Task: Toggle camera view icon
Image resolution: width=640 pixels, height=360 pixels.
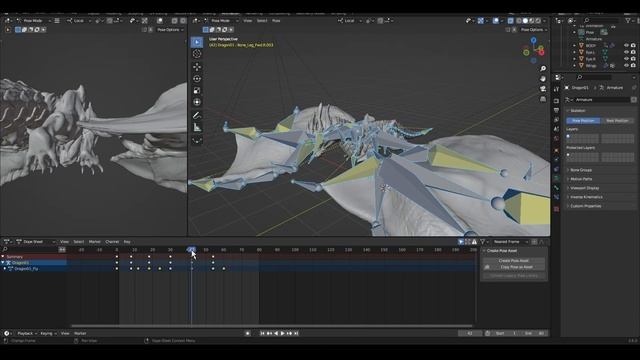Action: [543, 89]
